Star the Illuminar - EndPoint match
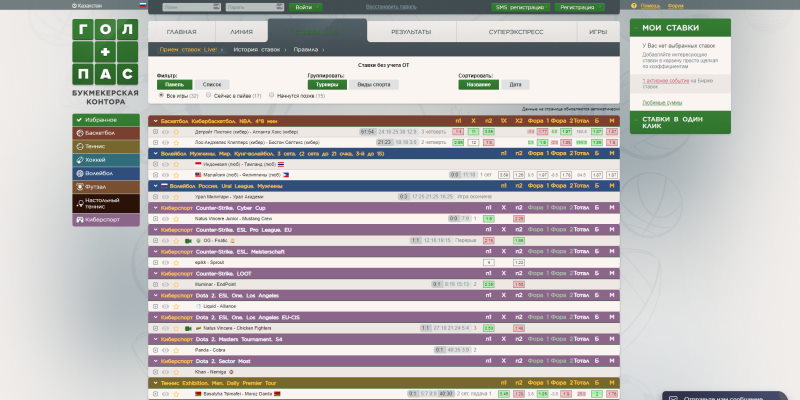Image resolution: width=800 pixels, height=400 pixels. tap(176, 285)
